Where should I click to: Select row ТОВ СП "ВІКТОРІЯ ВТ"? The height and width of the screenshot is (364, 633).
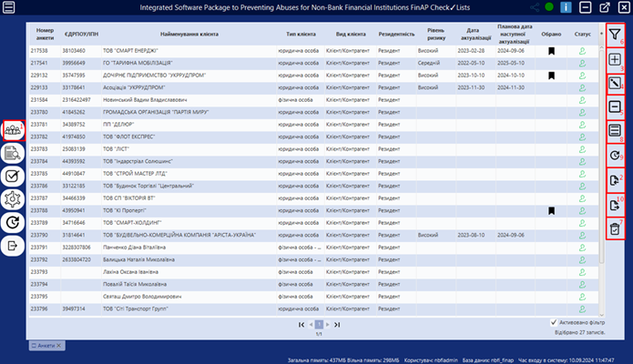click(x=313, y=198)
